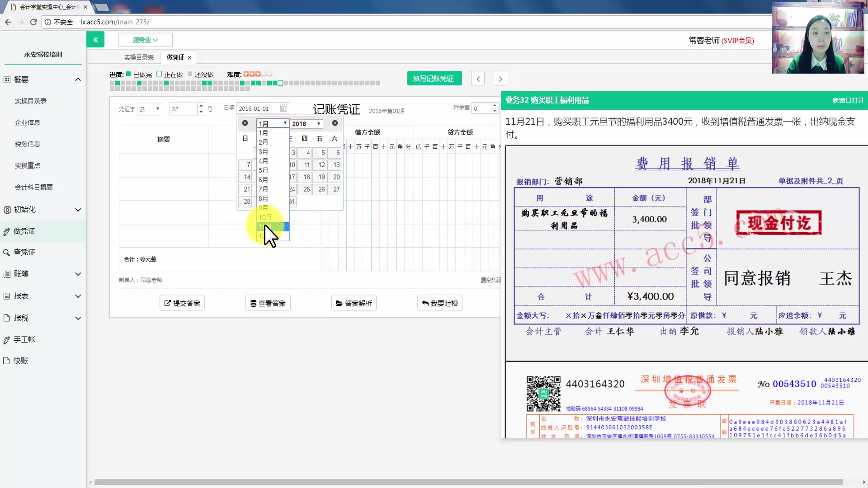Switch to the 实操目录表 tab
Image resolution: width=868 pixels, height=488 pixels.
tap(138, 57)
